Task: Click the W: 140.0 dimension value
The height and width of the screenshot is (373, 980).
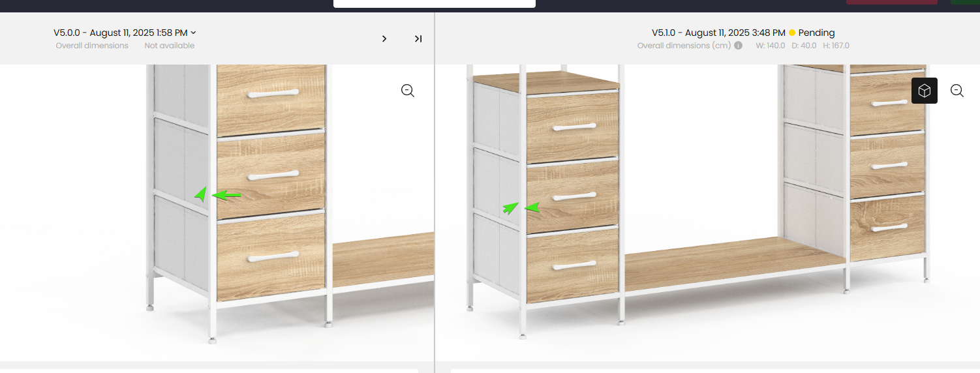Action: pyautogui.click(x=770, y=46)
